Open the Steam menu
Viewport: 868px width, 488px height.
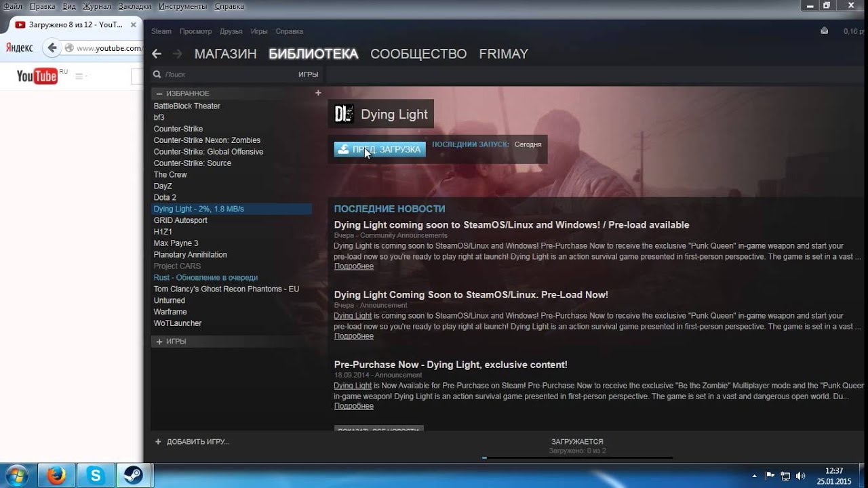point(161,31)
